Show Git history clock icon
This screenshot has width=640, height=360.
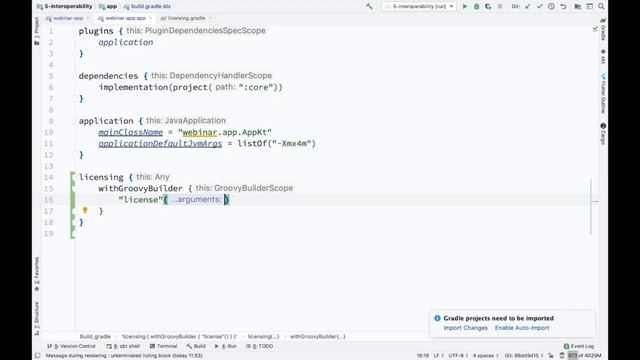click(551, 7)
